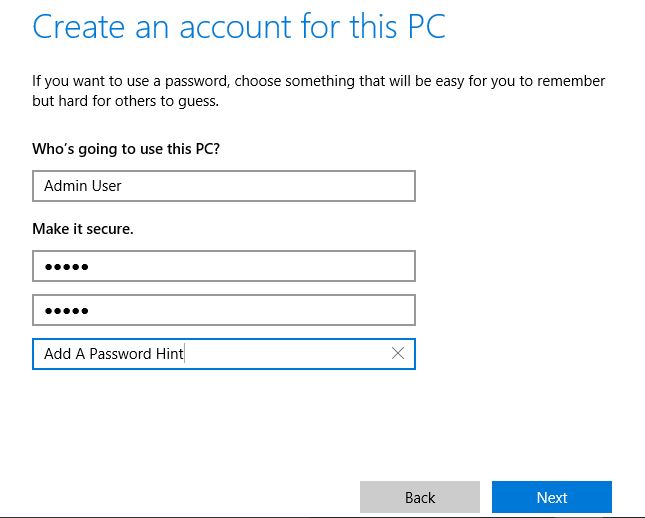
Task: Go back with the Back button
Action: [x=420, y=497]
